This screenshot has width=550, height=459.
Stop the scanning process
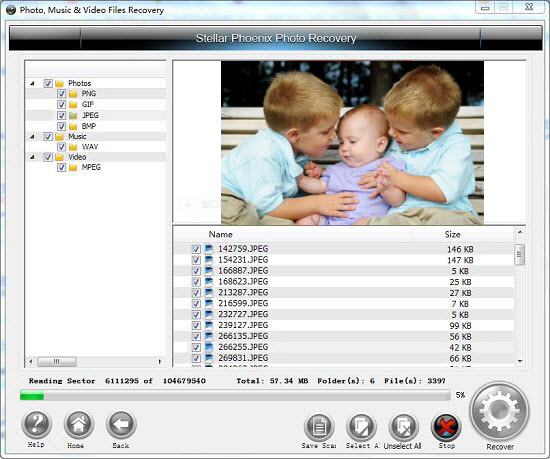point(446,427)
